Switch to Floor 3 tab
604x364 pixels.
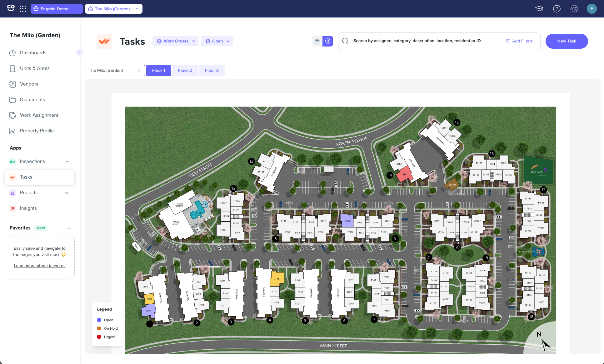click(x=212, y=71)
